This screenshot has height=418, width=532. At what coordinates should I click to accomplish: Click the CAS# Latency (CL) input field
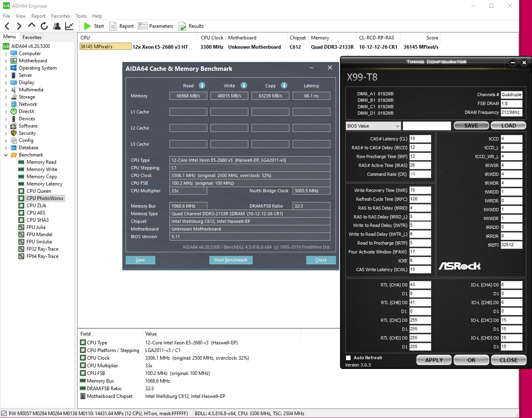point(420,139)
